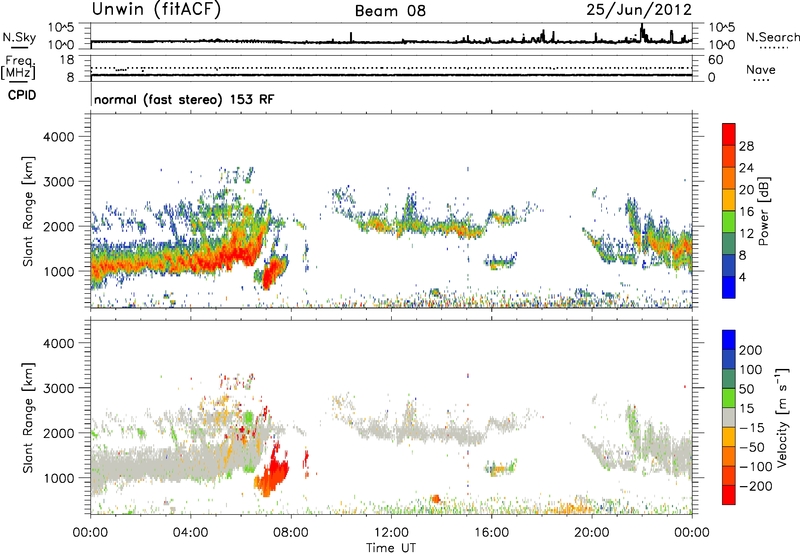Screen dimensions: 800x554
Task: Pick the red bottom segment of Velocity colorbar
Action: [x=729, y=495]
